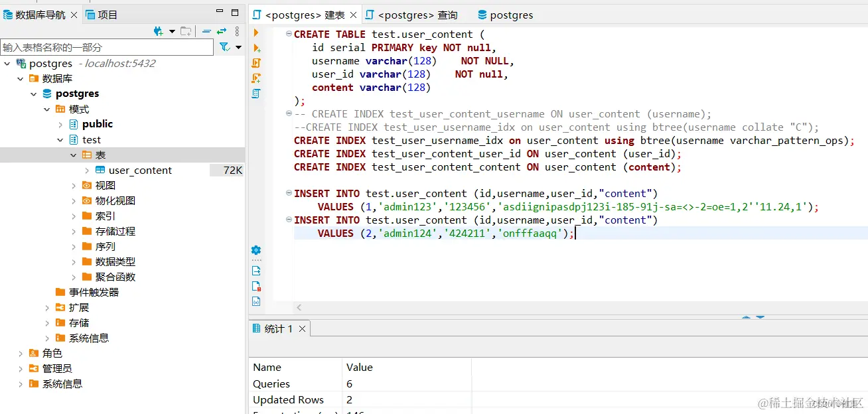Expand the public schema chevron

pyautogui.click(x=60, y=125)
